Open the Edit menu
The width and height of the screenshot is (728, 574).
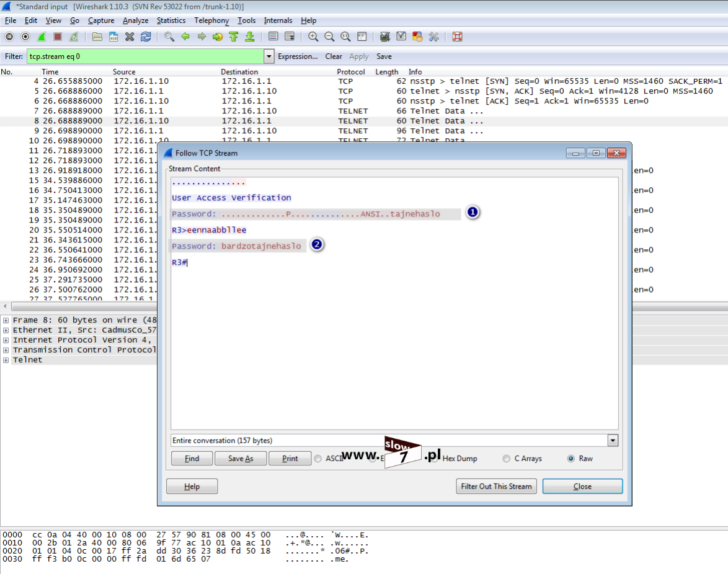[30, 20]
